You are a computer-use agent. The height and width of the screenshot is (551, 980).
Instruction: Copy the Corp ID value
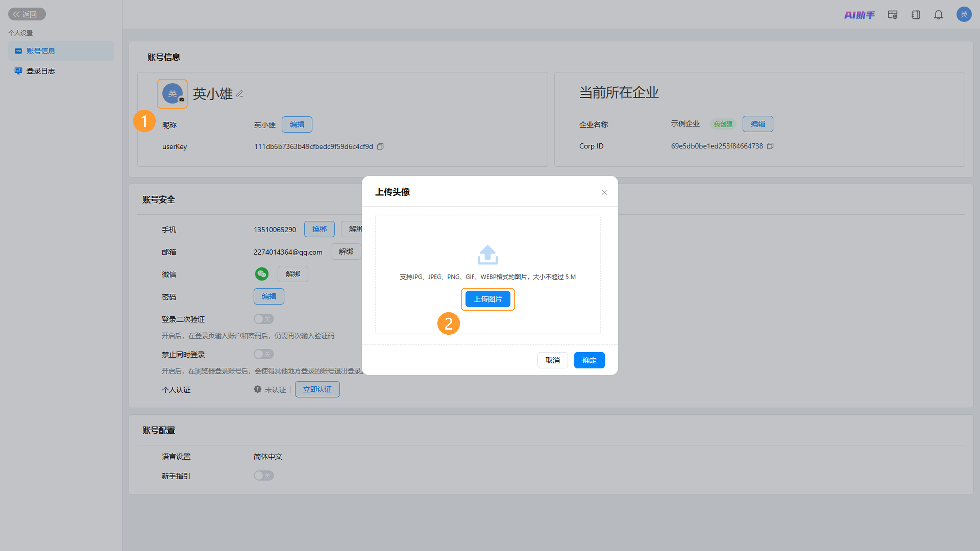[770, 146]
